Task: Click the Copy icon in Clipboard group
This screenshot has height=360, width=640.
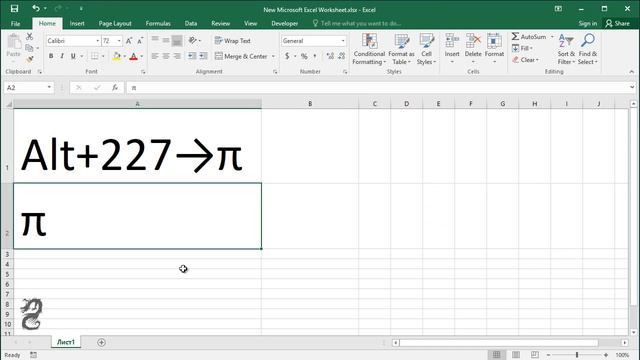Action: (x=29, y=48)
